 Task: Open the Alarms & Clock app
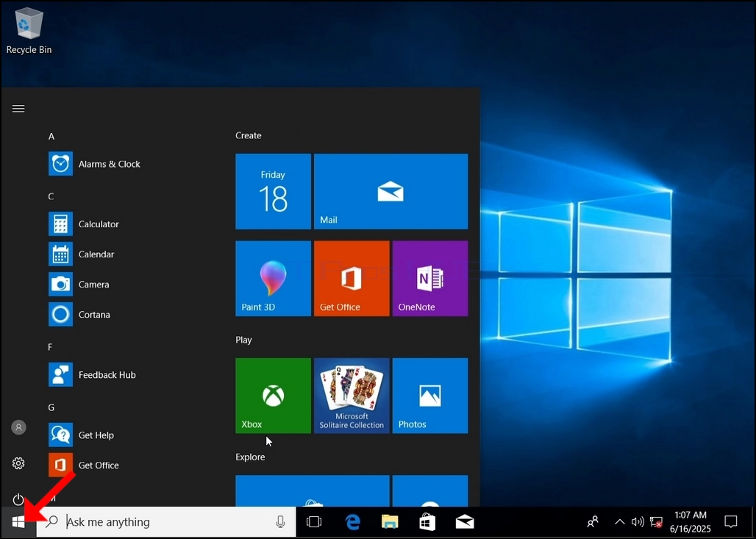(x=95, y=164)
